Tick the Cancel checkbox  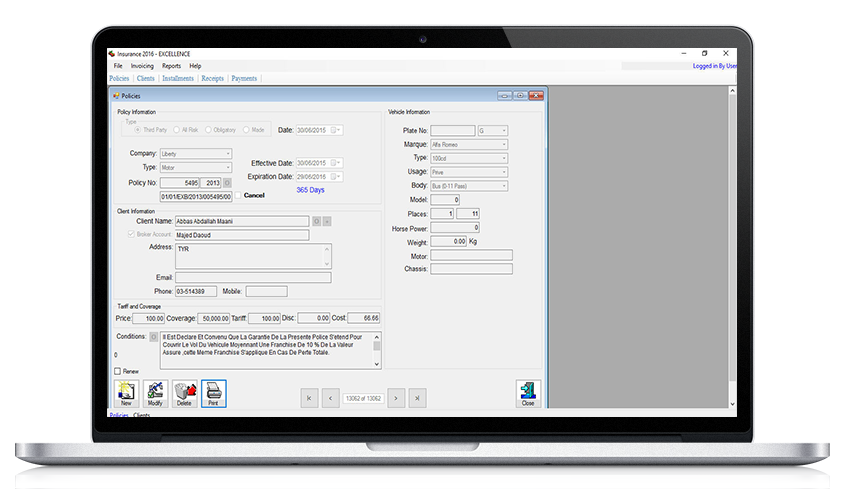238,195
